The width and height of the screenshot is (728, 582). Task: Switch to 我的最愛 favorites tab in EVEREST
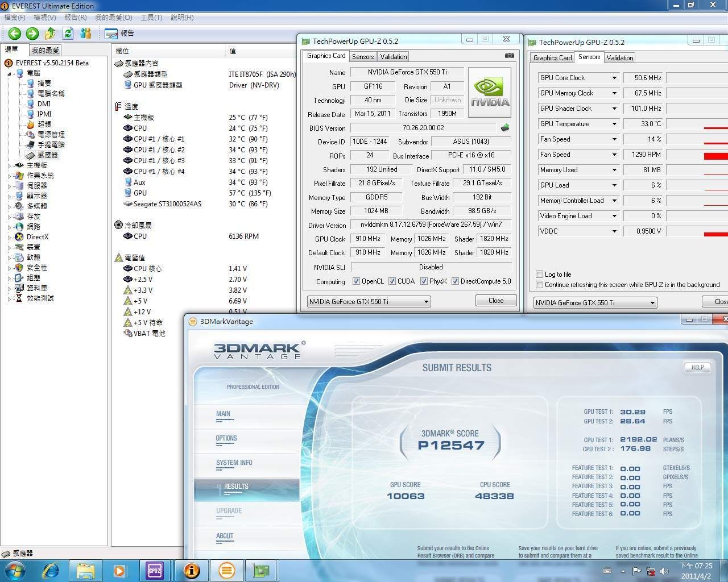45,50
